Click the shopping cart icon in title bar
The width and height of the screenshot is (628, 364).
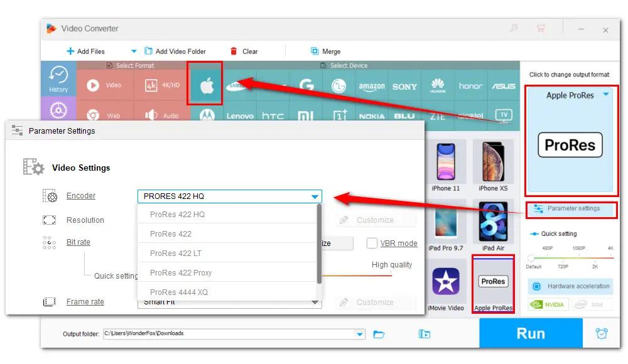click(x=541, y=28)
